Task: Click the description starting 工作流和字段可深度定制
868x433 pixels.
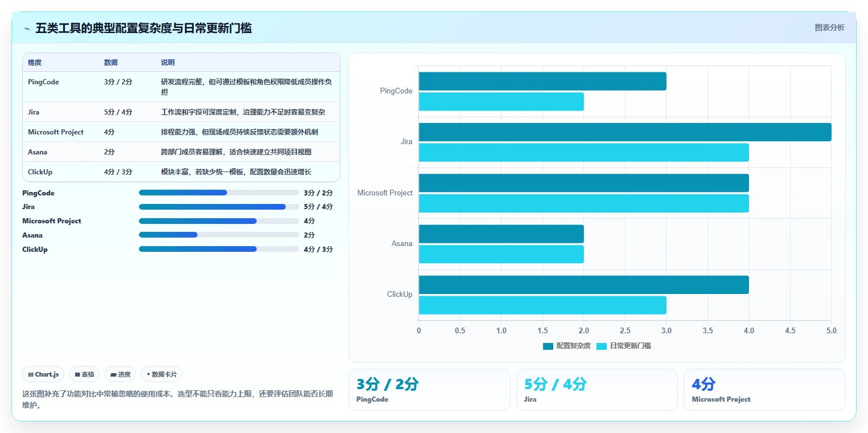Action: [243, 112]
